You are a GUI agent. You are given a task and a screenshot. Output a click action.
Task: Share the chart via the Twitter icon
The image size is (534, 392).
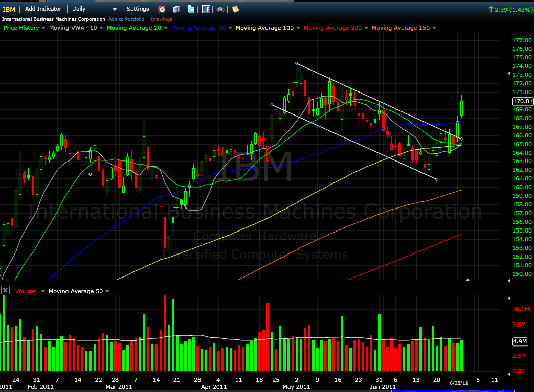(191, 9)
